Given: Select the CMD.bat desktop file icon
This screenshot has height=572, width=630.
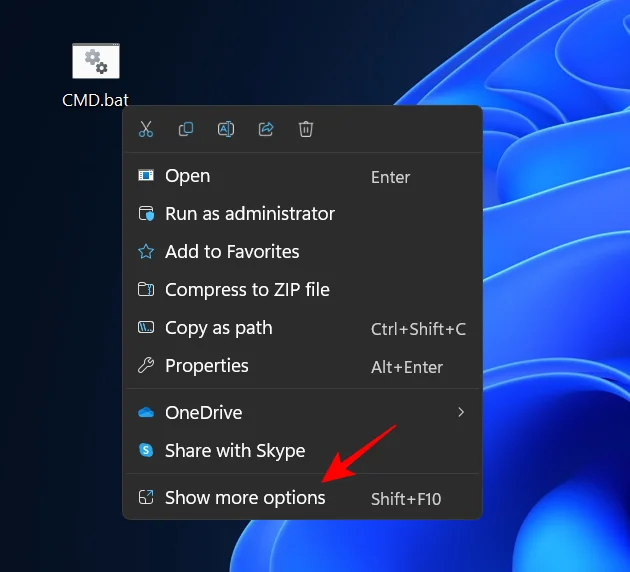Looking at the screenshot, I should 96,61.
